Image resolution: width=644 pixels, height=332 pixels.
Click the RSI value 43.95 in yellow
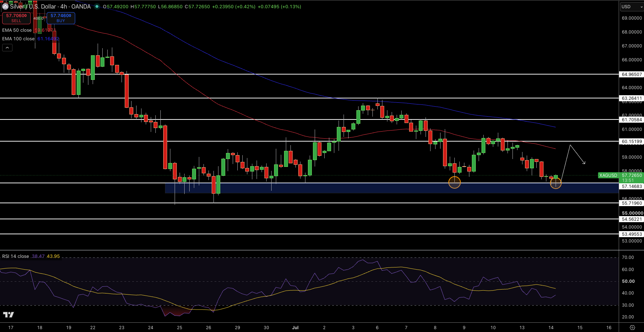pyautogui.click(x=53, y=256)
